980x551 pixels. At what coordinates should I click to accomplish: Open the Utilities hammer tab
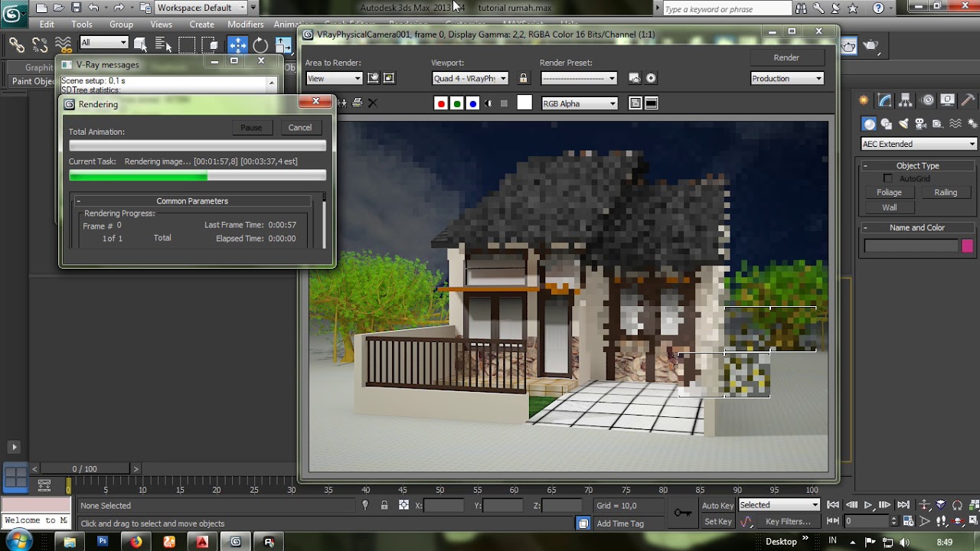(969, 100)
